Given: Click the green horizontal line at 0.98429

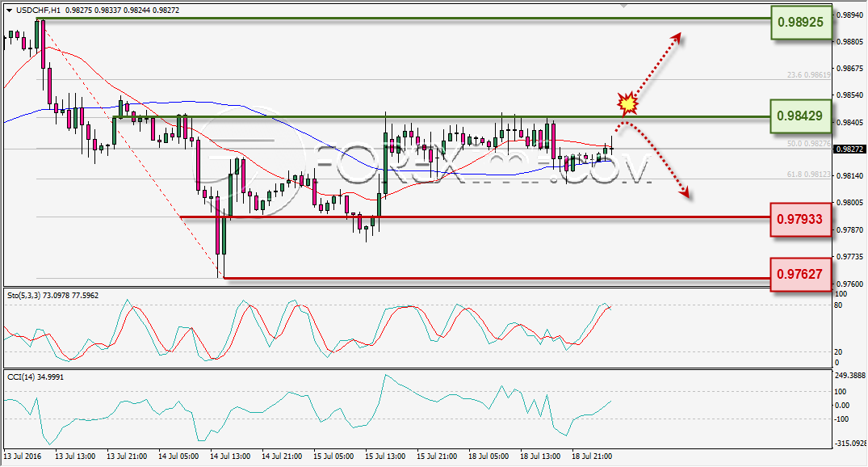Looking at the screenshot, I should pyautogui.click(x=442, y=117).
